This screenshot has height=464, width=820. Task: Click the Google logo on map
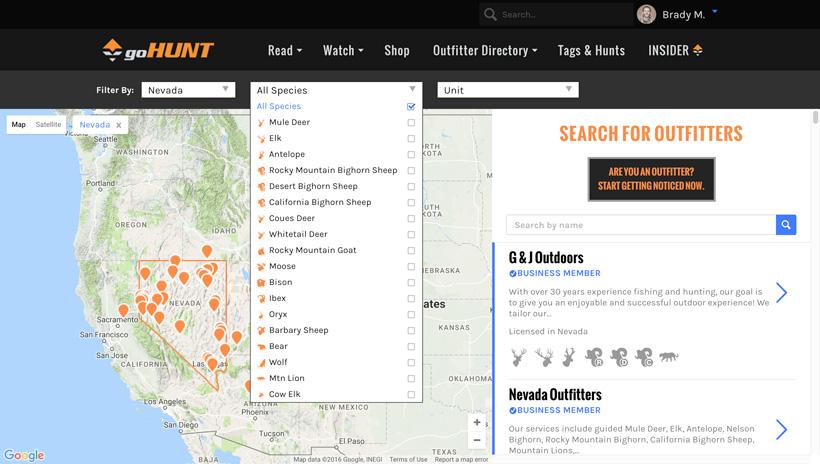(x=24, y=455)
